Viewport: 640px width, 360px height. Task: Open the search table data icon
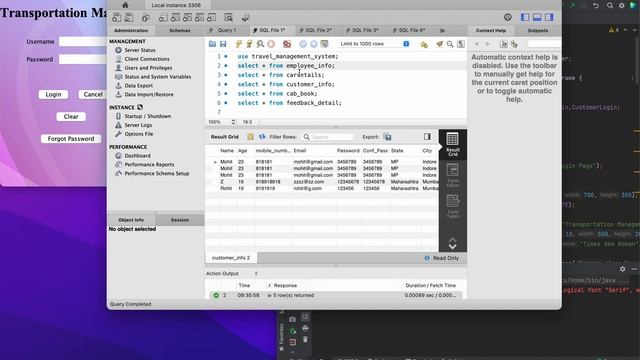(229, 18)
